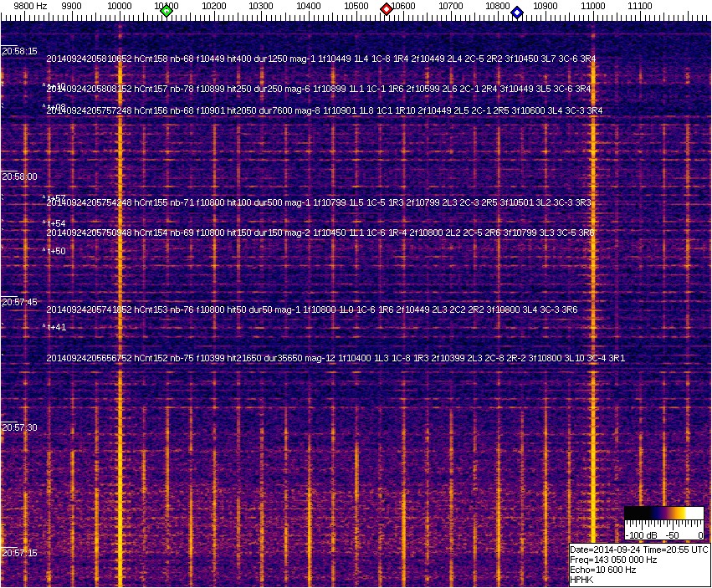Click the green diamond frequency marker
712x588 pixels.
click(x=166, y=11)
